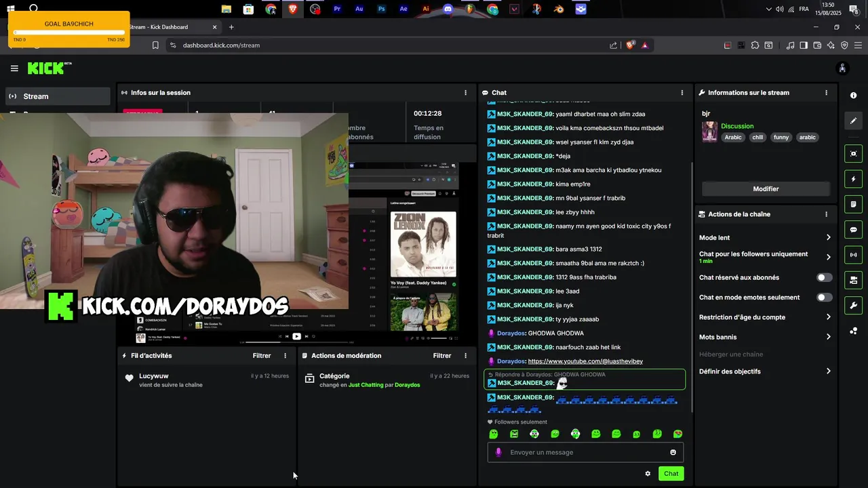Expand Définir des objectifs

pyautogui.click(x=765, y=371)
